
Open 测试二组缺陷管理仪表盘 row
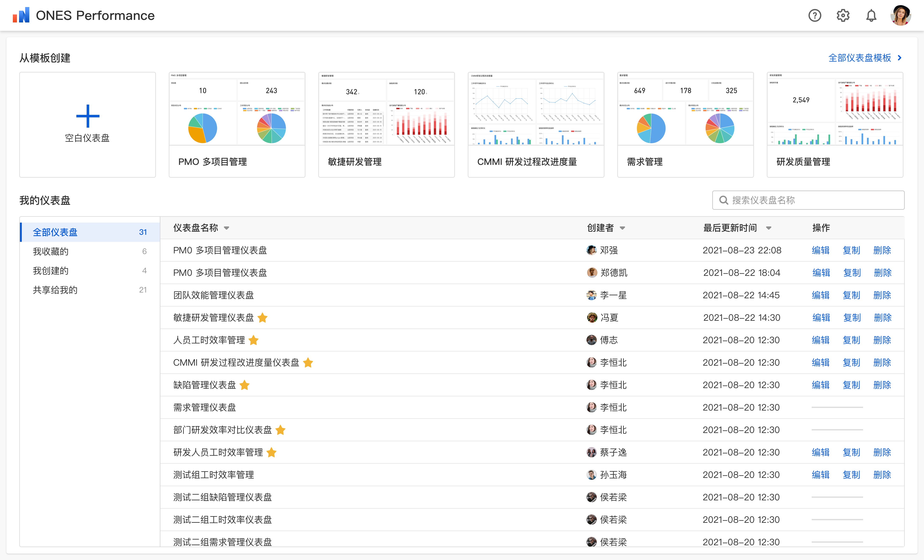532,497
